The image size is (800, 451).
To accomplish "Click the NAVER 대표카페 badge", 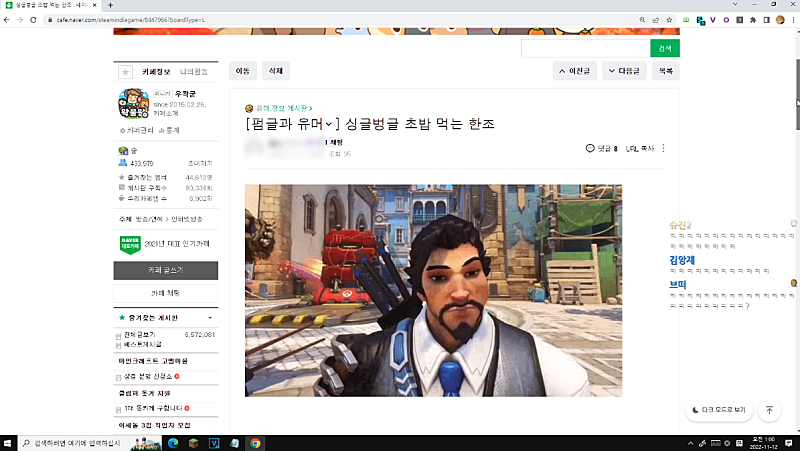I will tap(130, 244).
